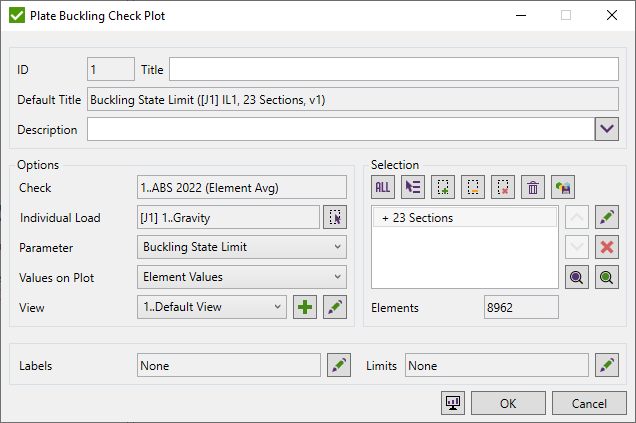Click the pencil icon next to Labels

click(340, 366)
